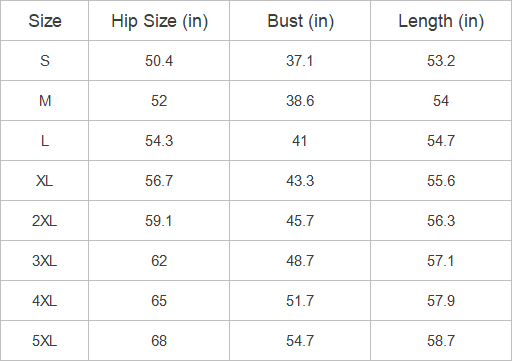Click hip size value 65
512x361 pixels.
click(159, 301)
